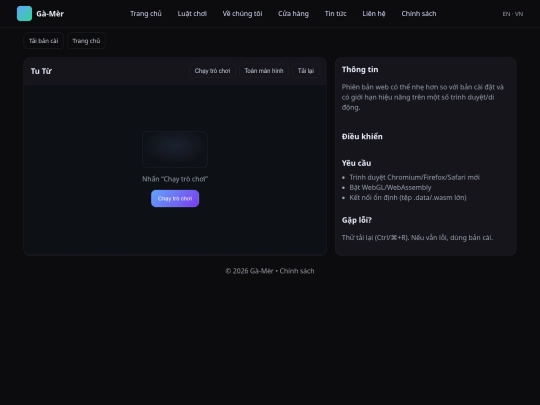Click the Trang chủ button below header

coord(86,41)
